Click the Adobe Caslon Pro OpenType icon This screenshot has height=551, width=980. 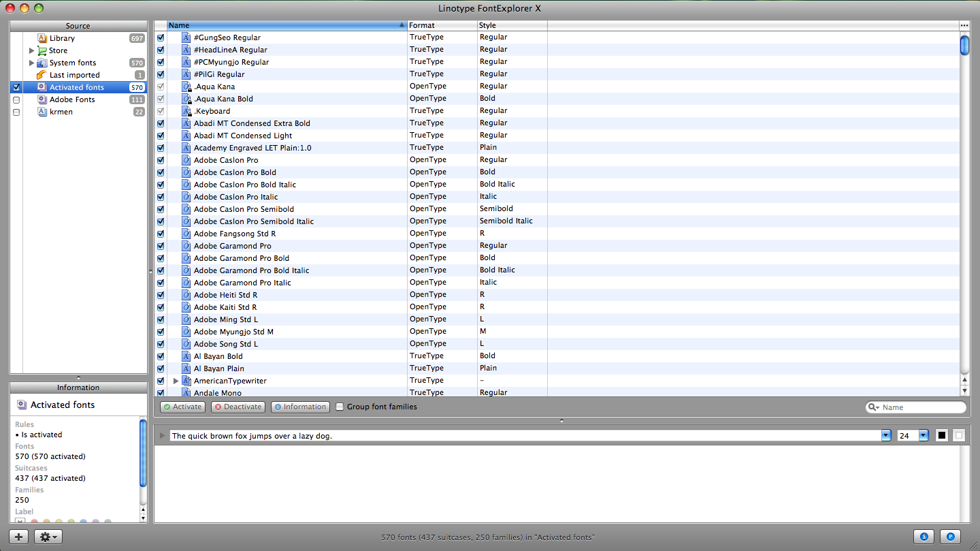[x=186, y=160]
